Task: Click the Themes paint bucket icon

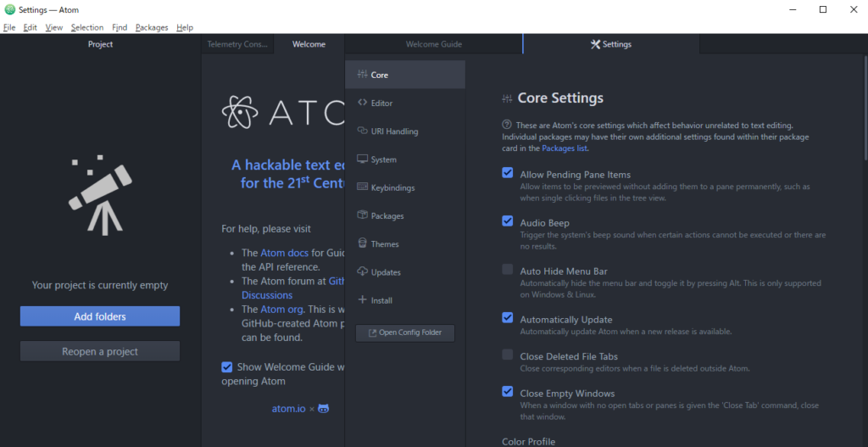Action: click(x=363, y=243)
